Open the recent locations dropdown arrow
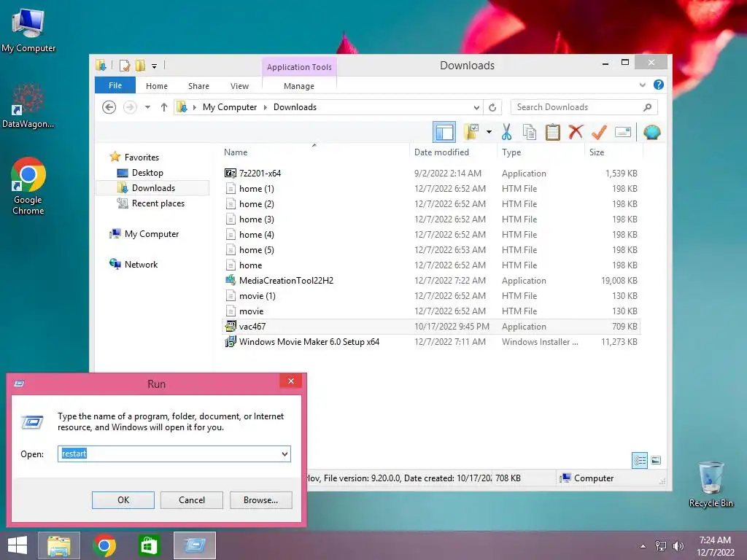The width and height of the screenshot is (747, 560). coord(147,107)
